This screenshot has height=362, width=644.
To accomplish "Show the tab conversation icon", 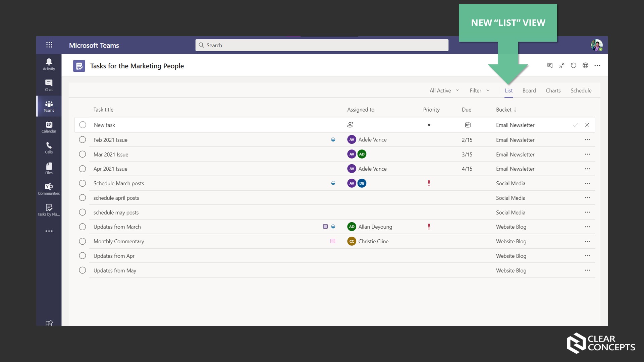I will pos(550,65).
